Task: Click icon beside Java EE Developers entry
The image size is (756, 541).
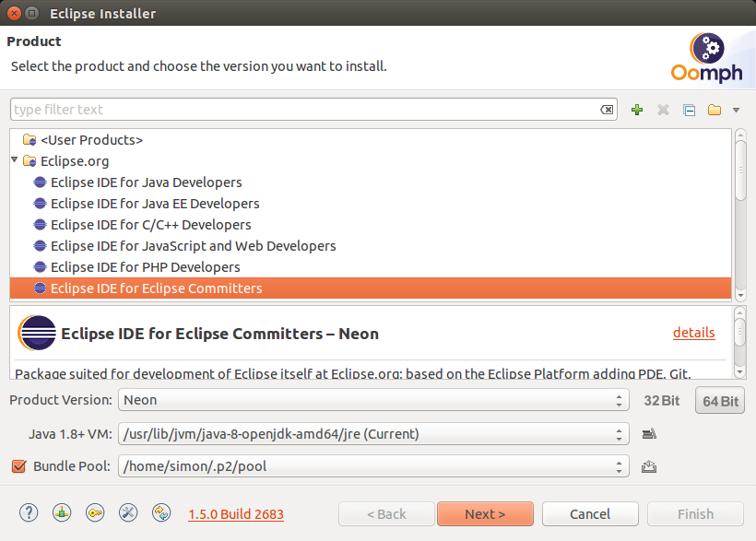Action: [x=40, y=204]
